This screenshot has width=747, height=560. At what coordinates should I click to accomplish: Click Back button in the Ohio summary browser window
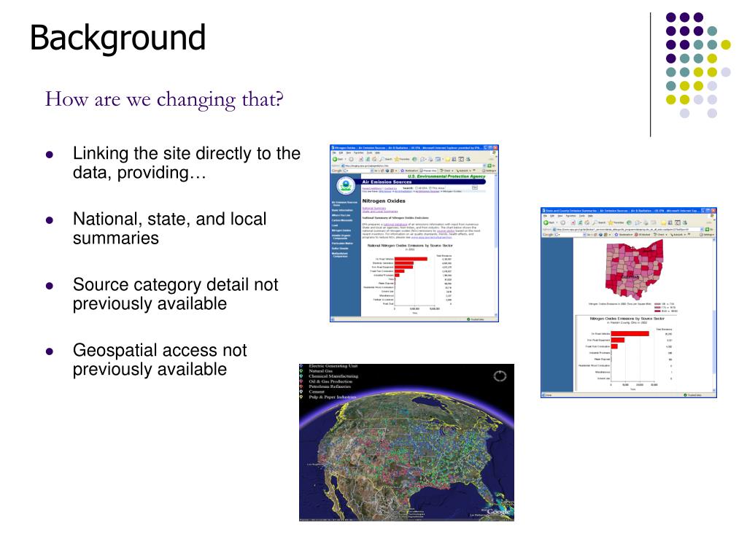click(549, 222)
